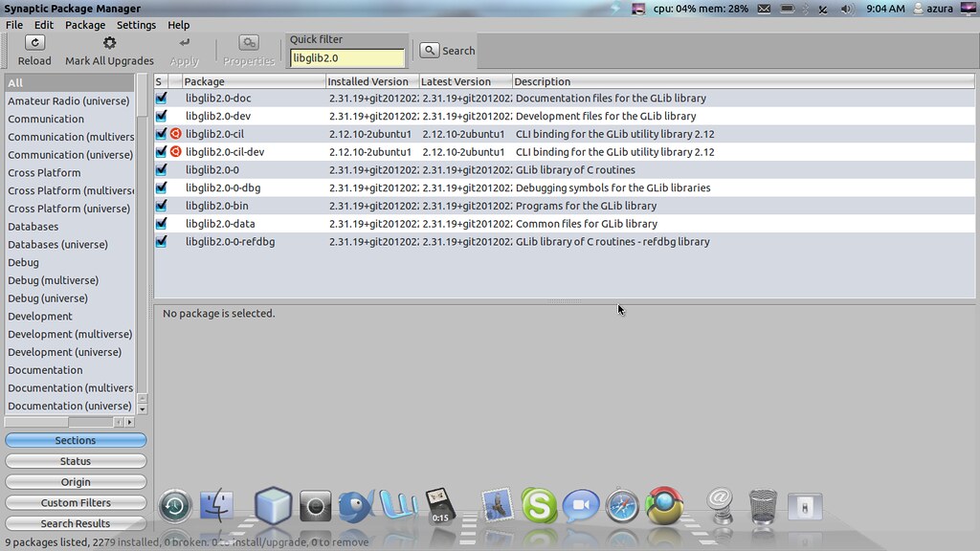
Task: Click the Reload toolbar icon
Action: click(34, 43)
